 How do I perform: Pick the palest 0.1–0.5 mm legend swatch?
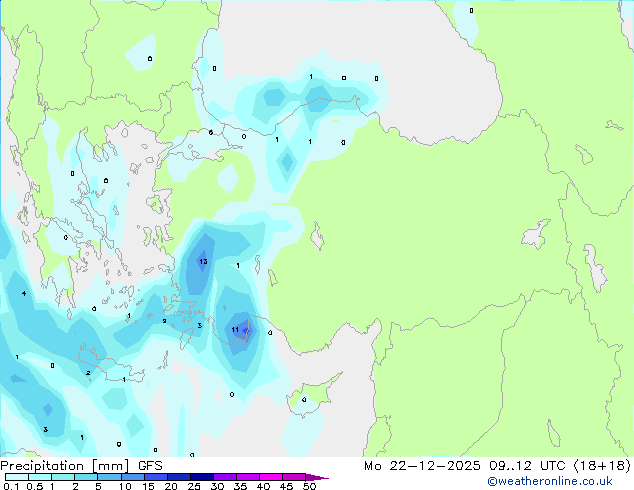pyautogui.click(x=17, y=477)
